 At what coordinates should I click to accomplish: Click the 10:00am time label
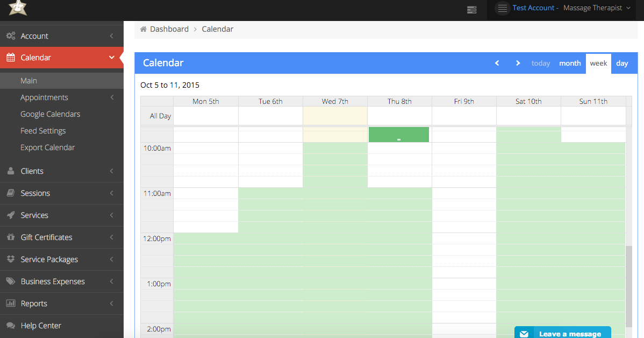coord(157,148)
